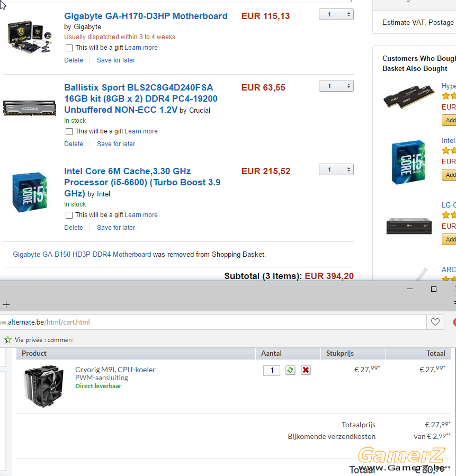Delete the Intel Core processor from basket
Image resolution: width=456 pixels, height=476 pixels.
tap(74, 228)
